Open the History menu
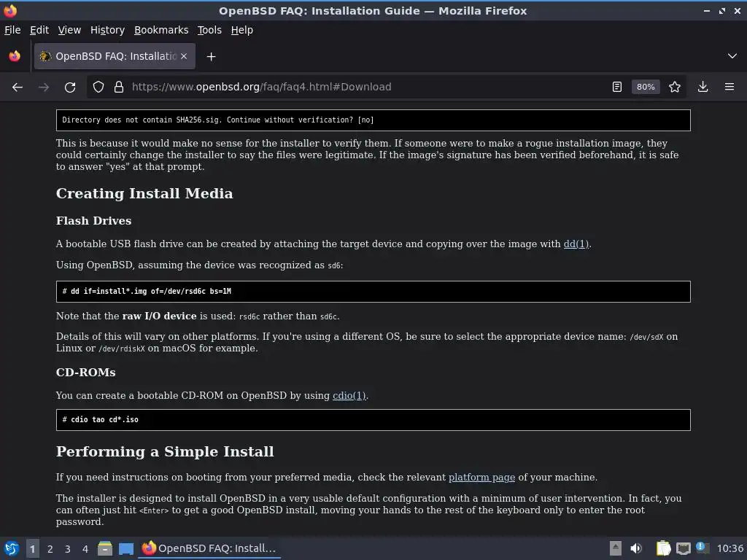 107,30
